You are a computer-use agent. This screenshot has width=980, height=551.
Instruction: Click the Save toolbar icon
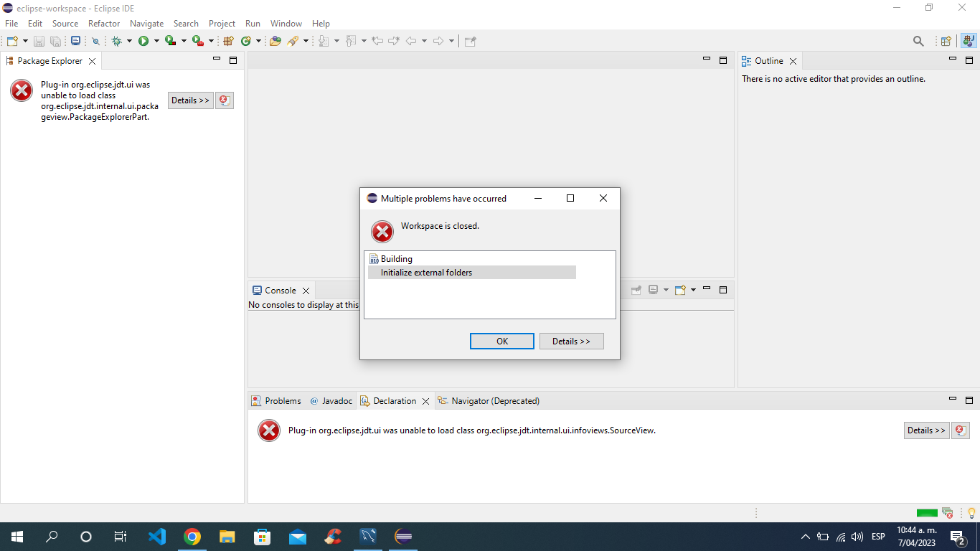coord(39,41)
